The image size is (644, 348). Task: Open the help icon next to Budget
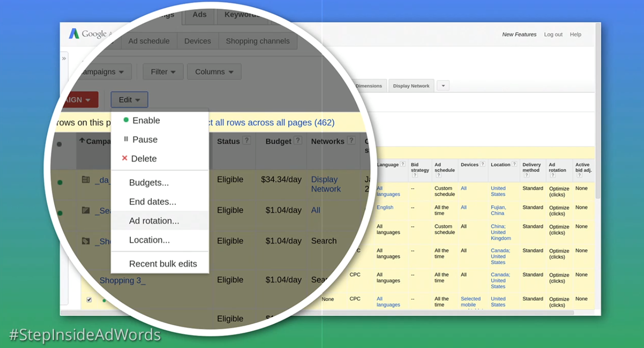pos(298,140)
